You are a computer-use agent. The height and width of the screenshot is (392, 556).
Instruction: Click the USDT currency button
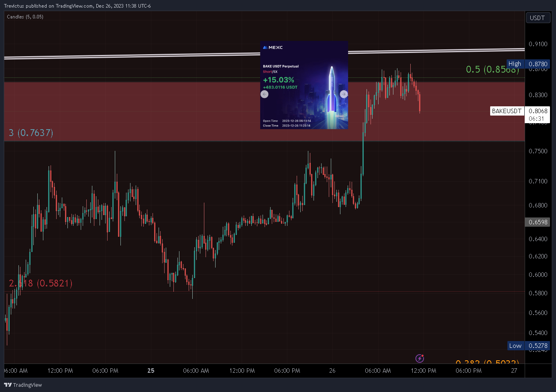pyautogui.click(x=538, y=18)
